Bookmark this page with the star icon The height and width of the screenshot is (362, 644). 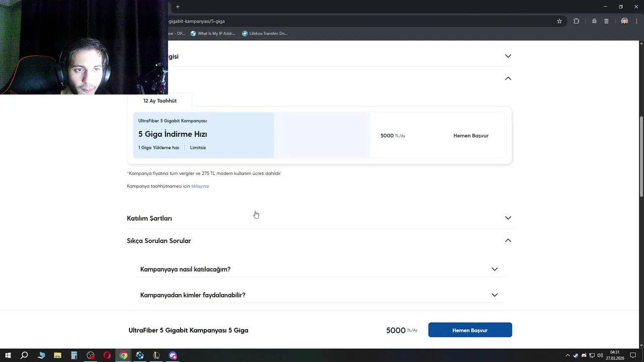point(559,21)
